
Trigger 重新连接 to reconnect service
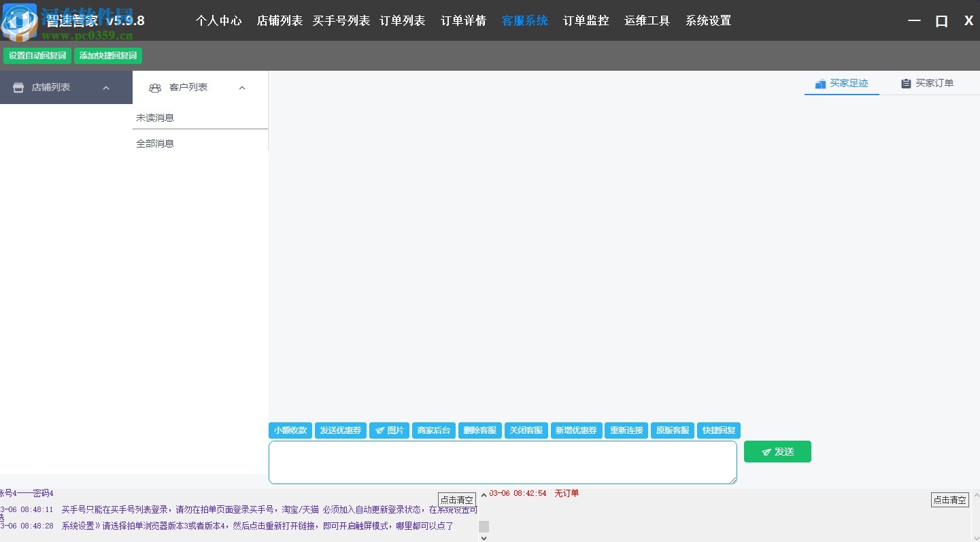point(626,430)
